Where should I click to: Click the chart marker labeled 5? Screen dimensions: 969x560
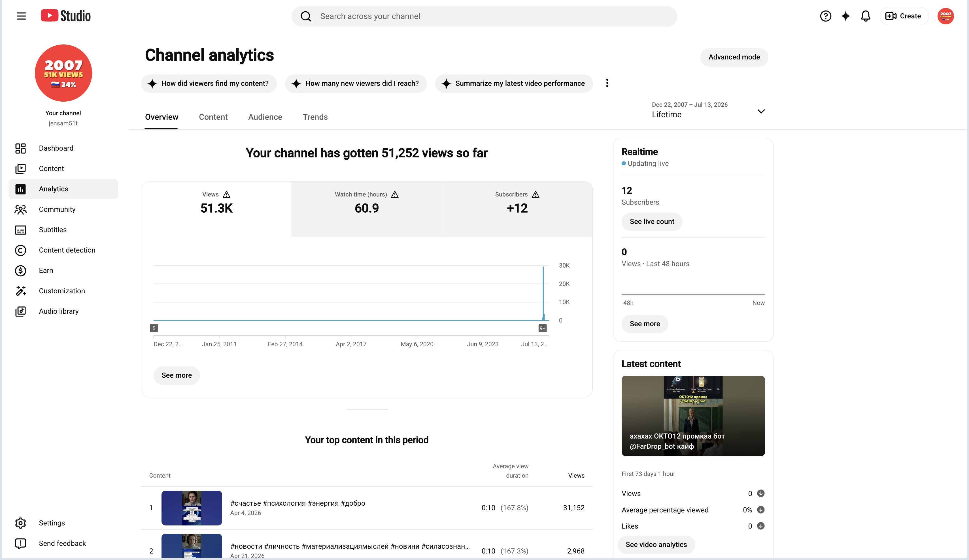tap(154, 328)
